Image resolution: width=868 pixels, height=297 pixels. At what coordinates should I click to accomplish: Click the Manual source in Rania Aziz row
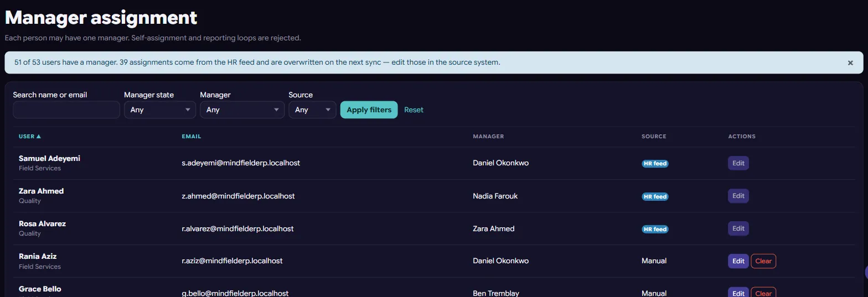coord(654,261)
